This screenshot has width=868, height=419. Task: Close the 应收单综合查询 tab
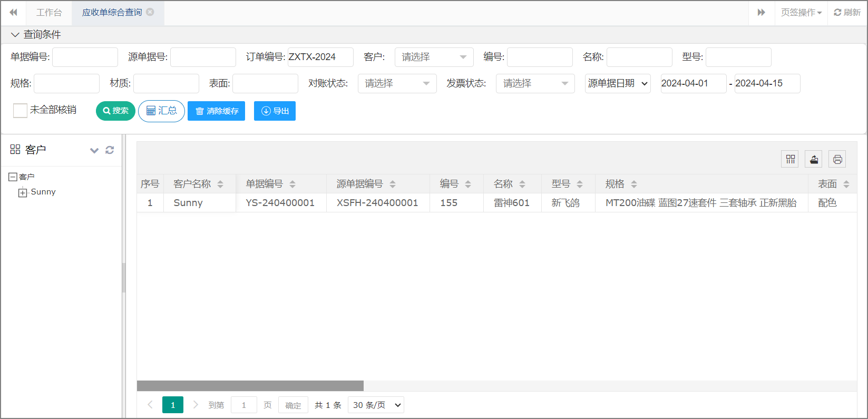point(150,12)
